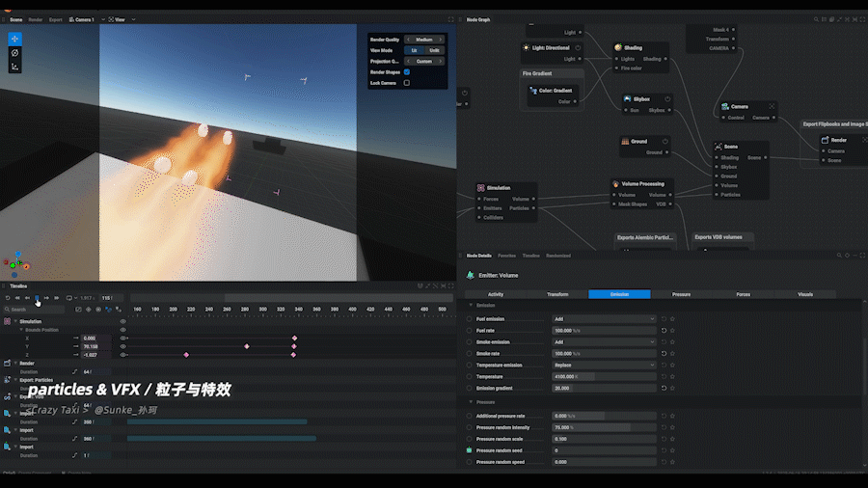The width and height of the screenshot is (868, 488).
Task: Click the Camera node icon in graph
Action: point(724,106)
